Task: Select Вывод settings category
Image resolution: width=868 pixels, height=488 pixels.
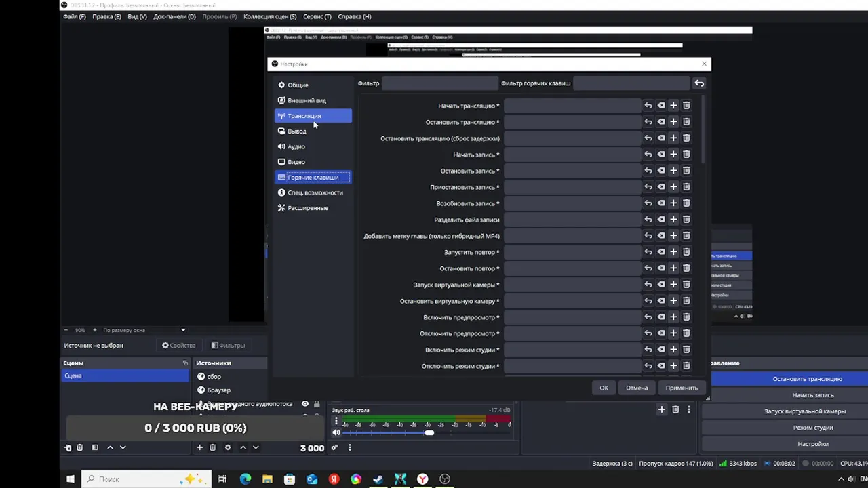Action: [313, 131]
